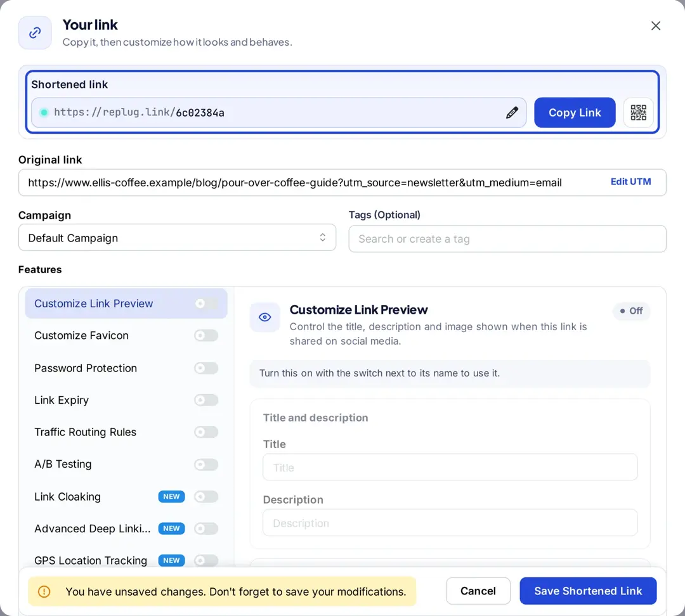Screen dimensions: 685x616
Task: Click the eye icon for Customize Link Preview
Action: (264, 318)
